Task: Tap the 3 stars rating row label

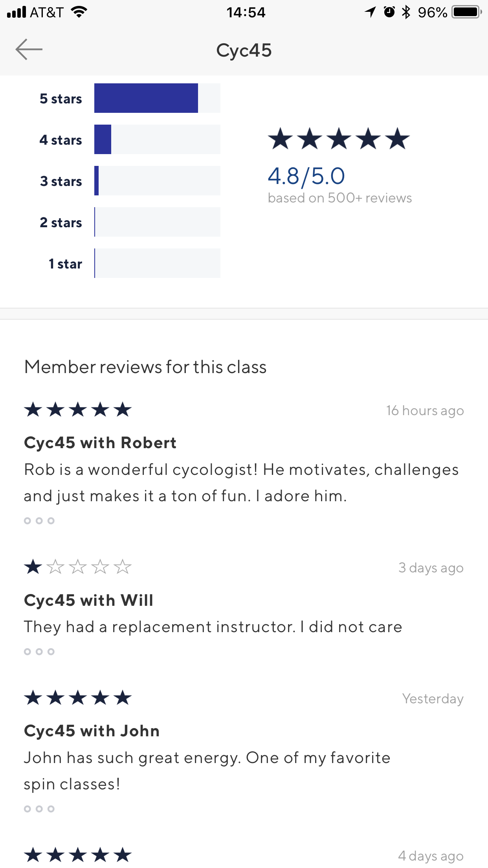Action: [61, 181]
